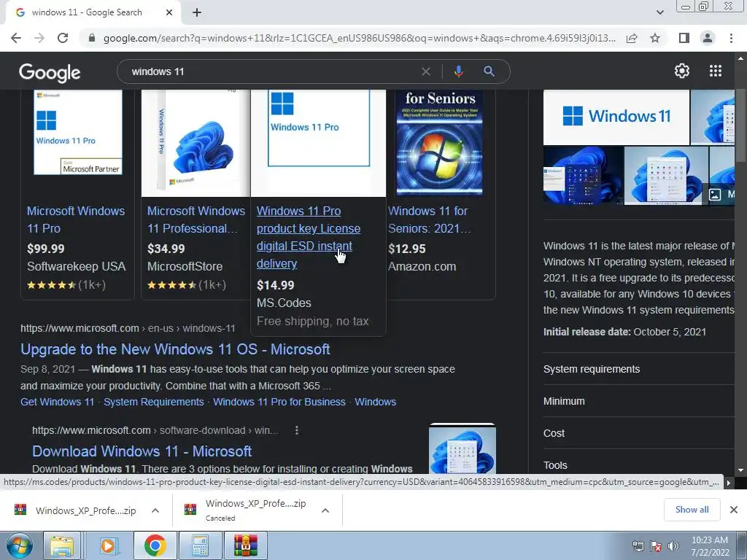
Task: Click the Download Windows 11 result thumbnail
Action: pyautogui.click(x=462, y=448)
